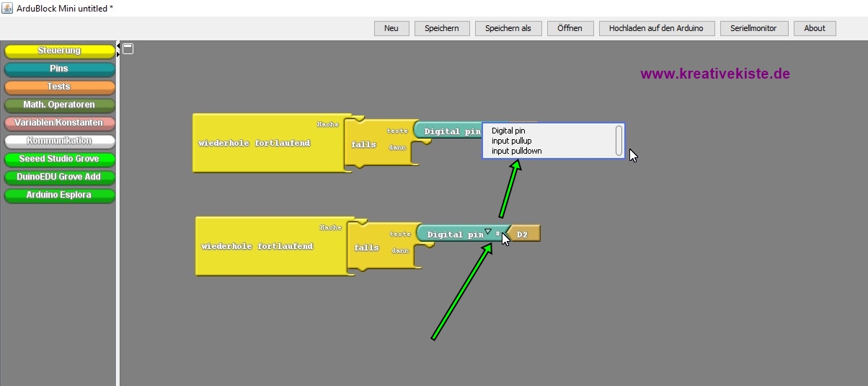Click the Speichern als button
Screen dimensions: 868x386
[508, 28]
